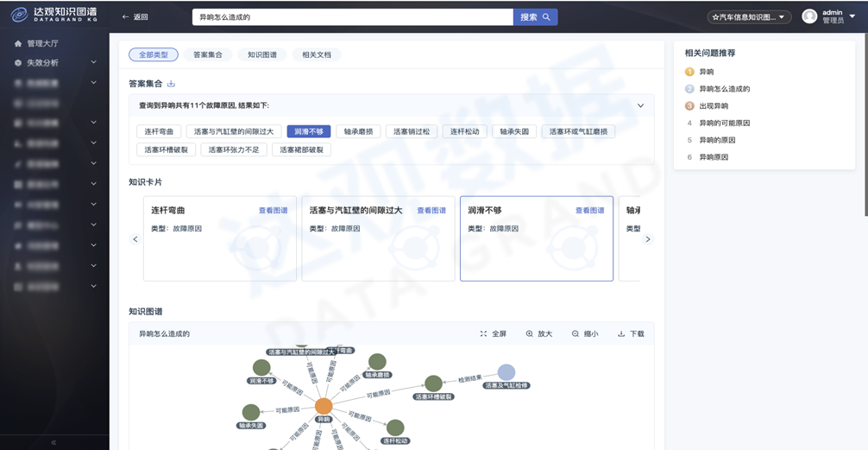Click recommended question 异响原因
The image size is (868, 450).
coord(714,157)
